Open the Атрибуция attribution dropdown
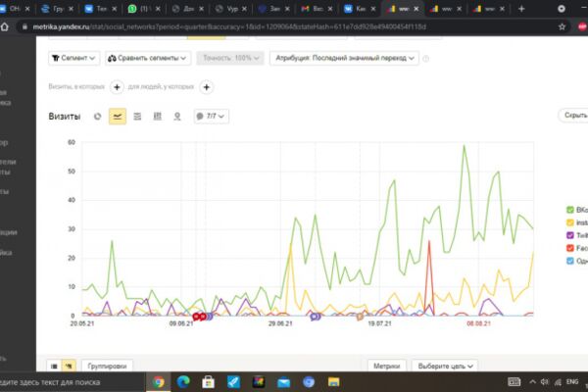Screen dimensions: 588x392 pos(344,58)
